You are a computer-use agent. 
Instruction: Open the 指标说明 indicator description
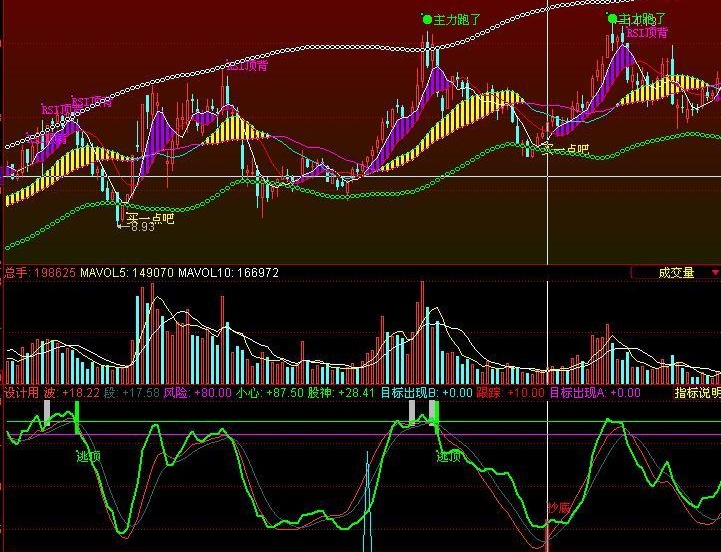pyautogui.click(x=697, y=393)
